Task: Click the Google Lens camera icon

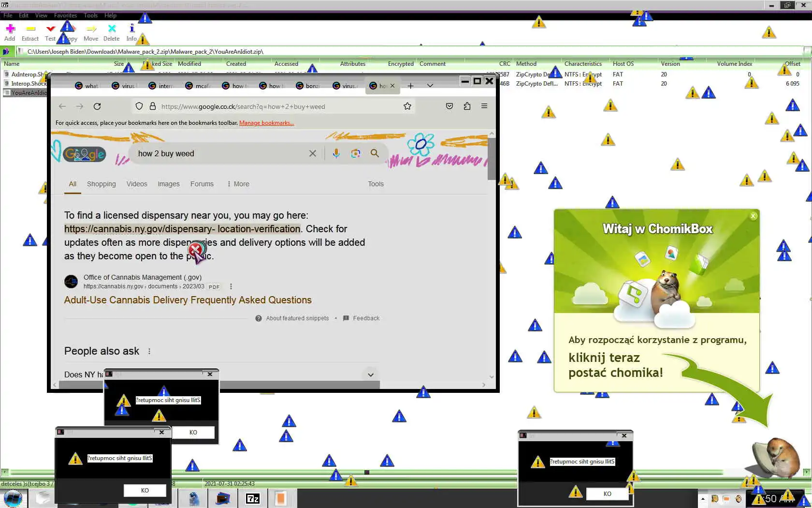Action: pos(356,153)
